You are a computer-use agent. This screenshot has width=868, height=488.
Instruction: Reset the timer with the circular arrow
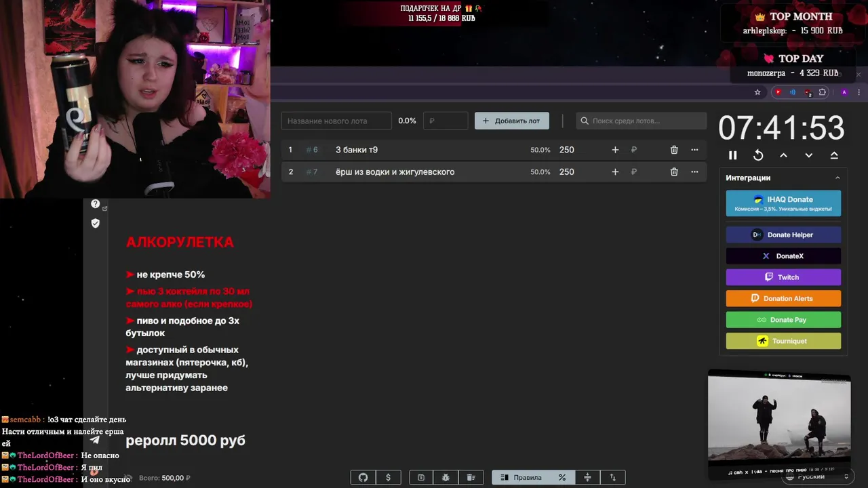coord(758,155)
